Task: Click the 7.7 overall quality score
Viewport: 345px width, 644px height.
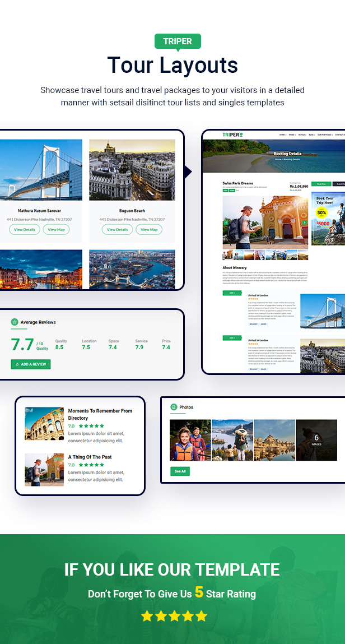Action: tap(22, 345)
